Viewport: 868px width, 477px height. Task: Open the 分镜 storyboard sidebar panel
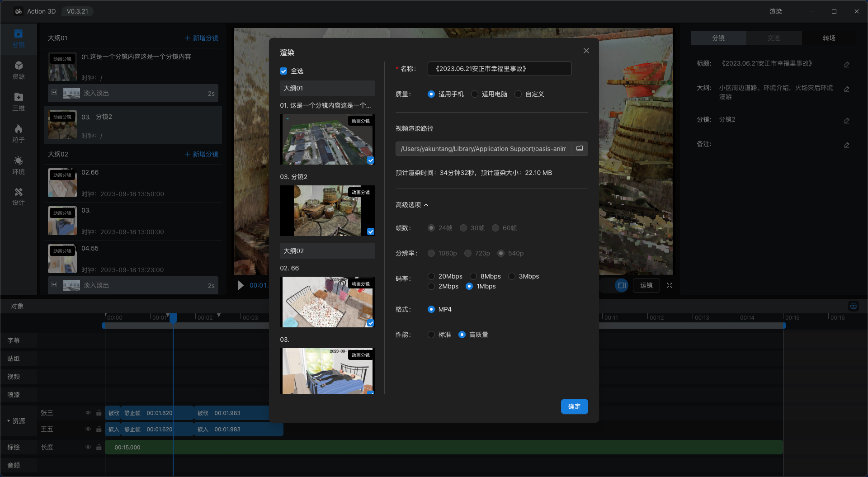[x=19, y=39]
